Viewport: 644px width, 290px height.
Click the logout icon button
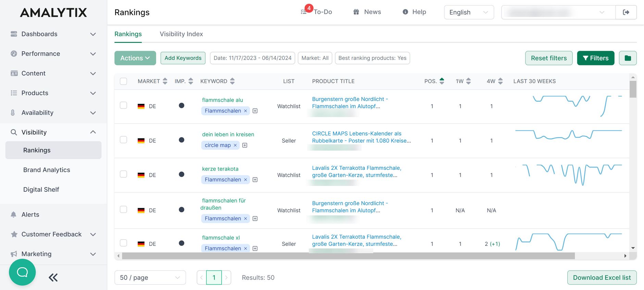tap(626, 12)
